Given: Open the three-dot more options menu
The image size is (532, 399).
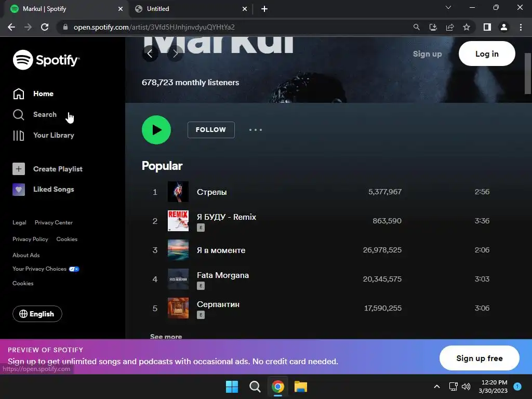Looking at the screenshot, I should click(x=256, y=130).
